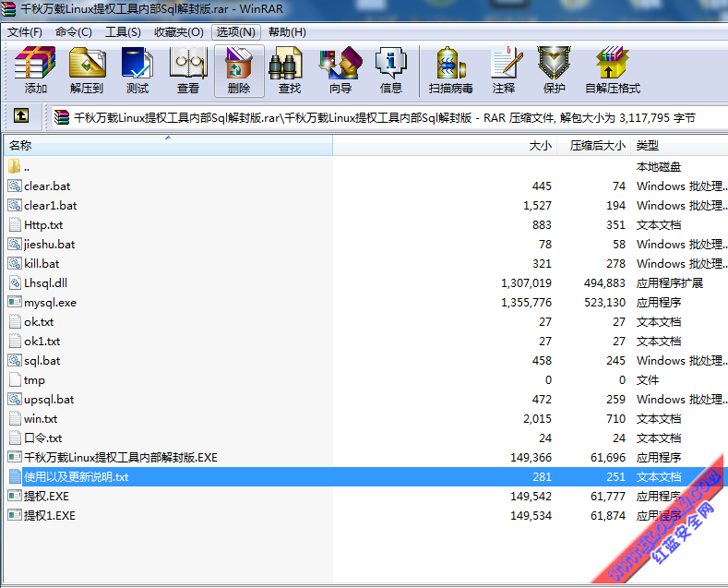Sort by the 大小 column header
728x588 pixels.
(x=445, y=145)
